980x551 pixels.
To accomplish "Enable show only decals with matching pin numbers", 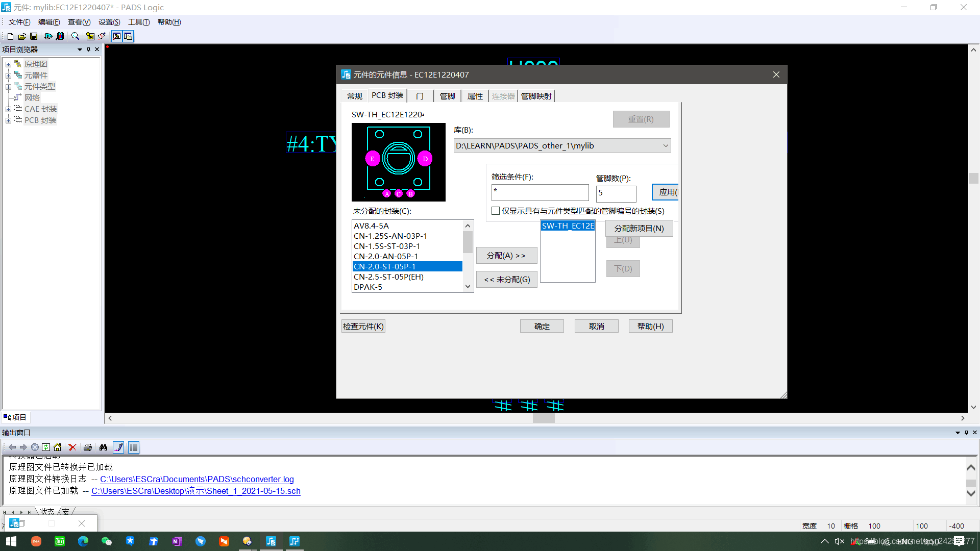I will click(x=496, y=211).
